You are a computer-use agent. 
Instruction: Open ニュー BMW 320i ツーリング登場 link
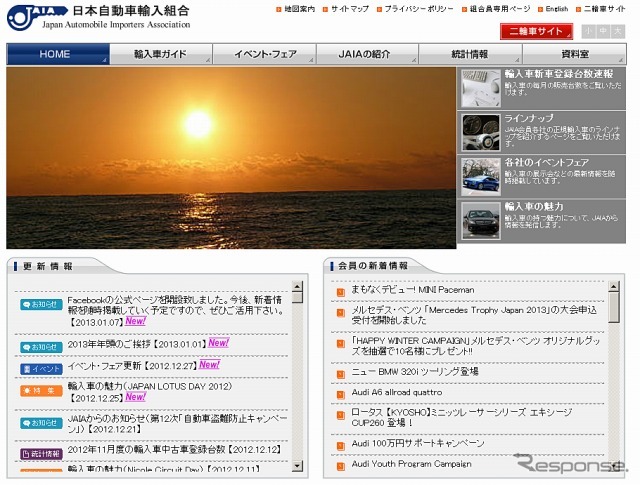point(415,372)
